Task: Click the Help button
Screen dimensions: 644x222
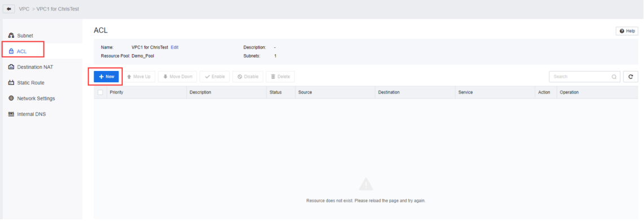Action: click(627, 31)
